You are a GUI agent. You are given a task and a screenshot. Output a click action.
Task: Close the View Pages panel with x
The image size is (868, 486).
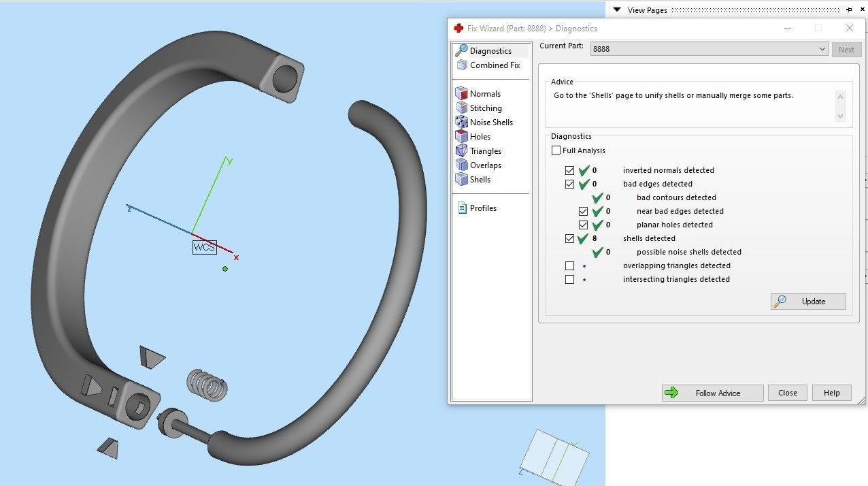(x=862, y=10)
